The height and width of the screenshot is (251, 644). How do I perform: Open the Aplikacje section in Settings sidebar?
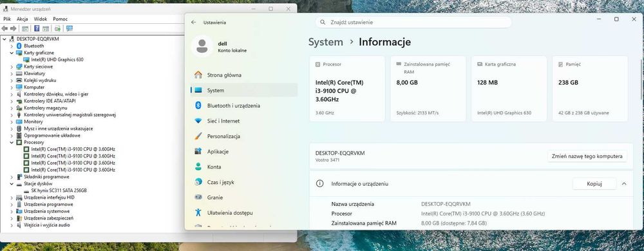[244, 152]
